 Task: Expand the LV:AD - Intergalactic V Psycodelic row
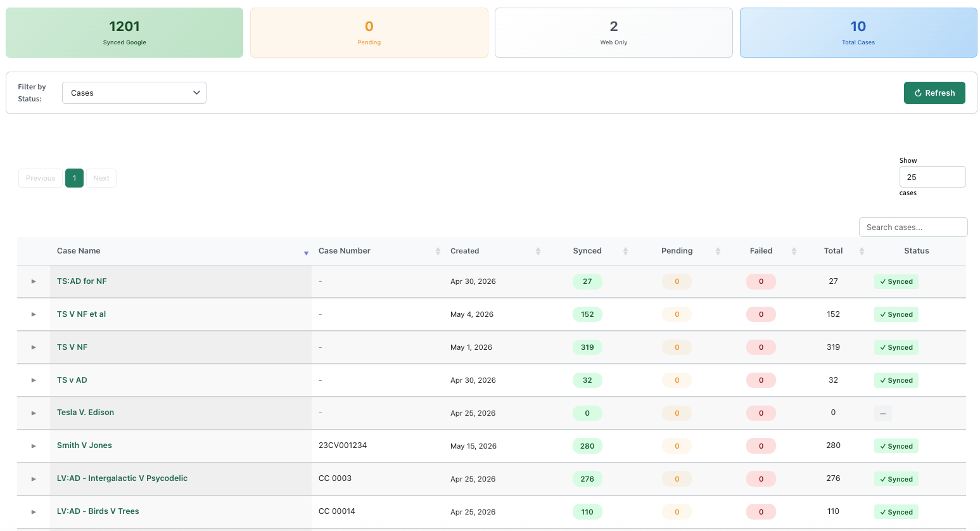point(34,479)
